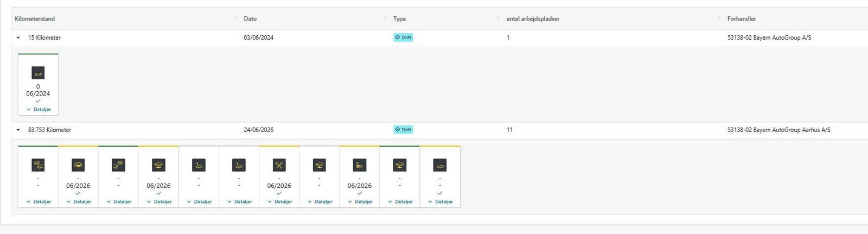Sort by the Kilometerstand column header
Screen dimensions: 868x234
click(x=35, y=18)
